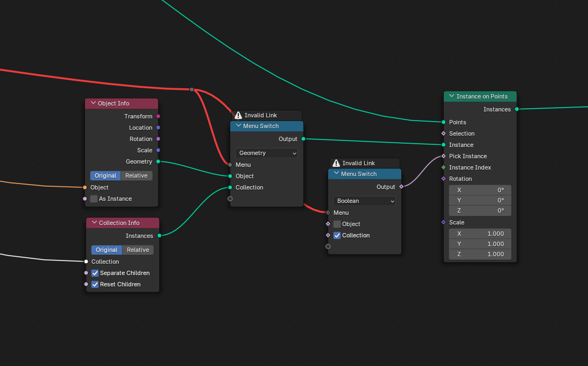This screenshot has width=588, height=366.
Task: Open Geometry data type dropdown
Action: tap(267, 153)
